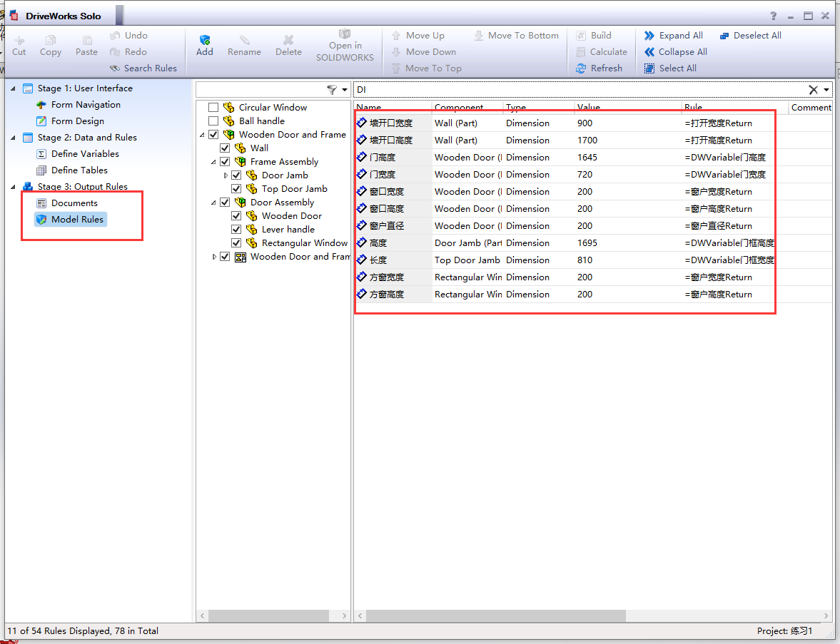840x644 pixels.
Task: Click Select All
Action: 670,68
